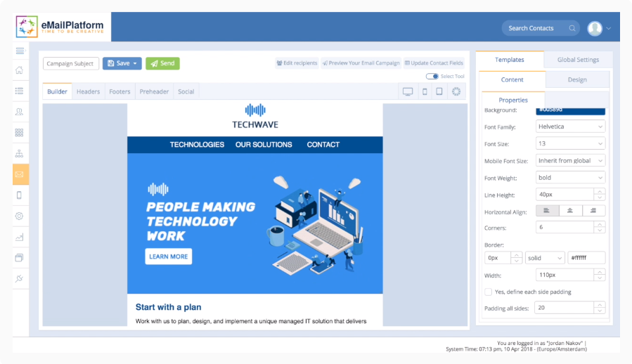The height and width of the screenshot is (364, 632).
Task: Open the Font Family dropdown
Action: [570, 126]
